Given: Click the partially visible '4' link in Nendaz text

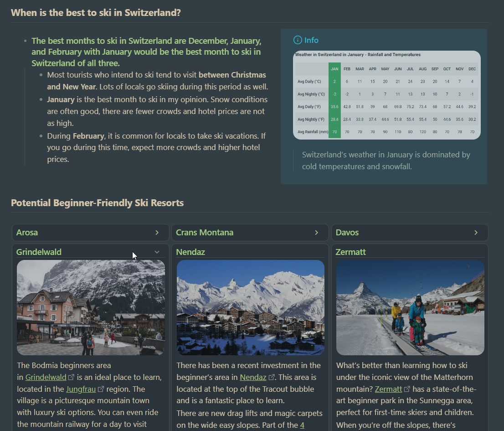Looking at the screenshot, I should tap(302, 425).
